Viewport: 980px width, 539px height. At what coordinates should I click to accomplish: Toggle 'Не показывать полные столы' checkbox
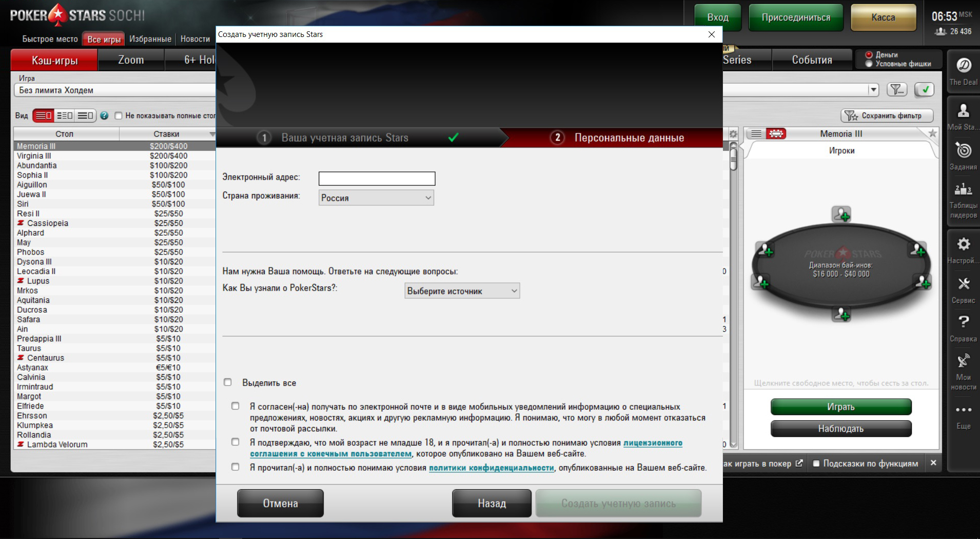[119, 115]
